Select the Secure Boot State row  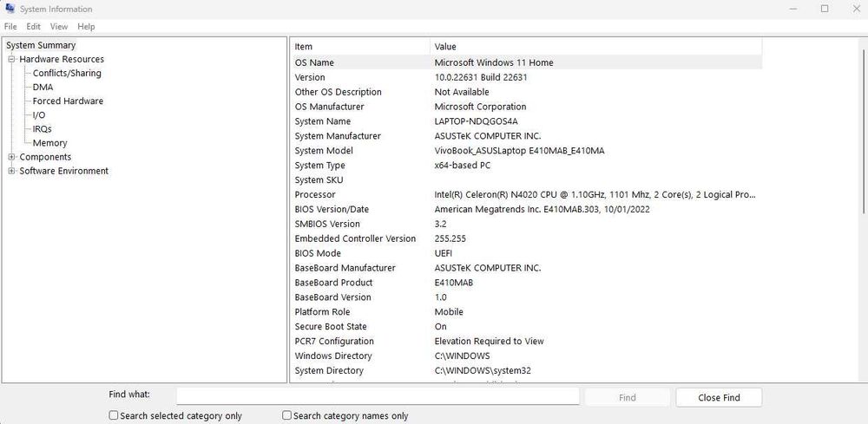(527, 326)
